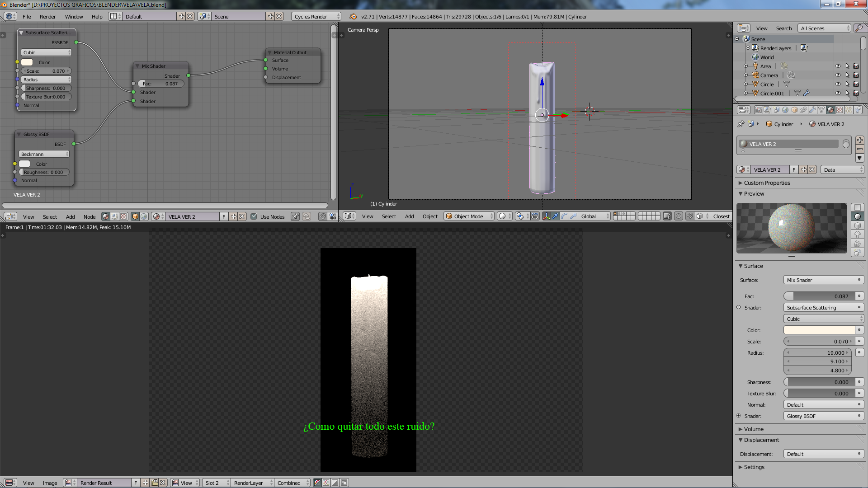The image size is (868, 488).
Task: Click the Scale value field in properties
Action: [818, 342]
